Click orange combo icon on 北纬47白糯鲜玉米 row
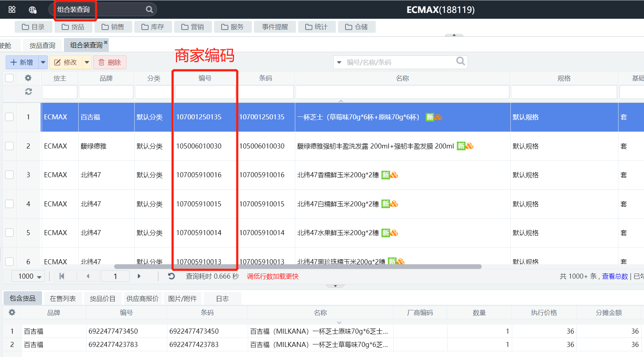Viewport: 644px width, 357px height. [394, 204]
